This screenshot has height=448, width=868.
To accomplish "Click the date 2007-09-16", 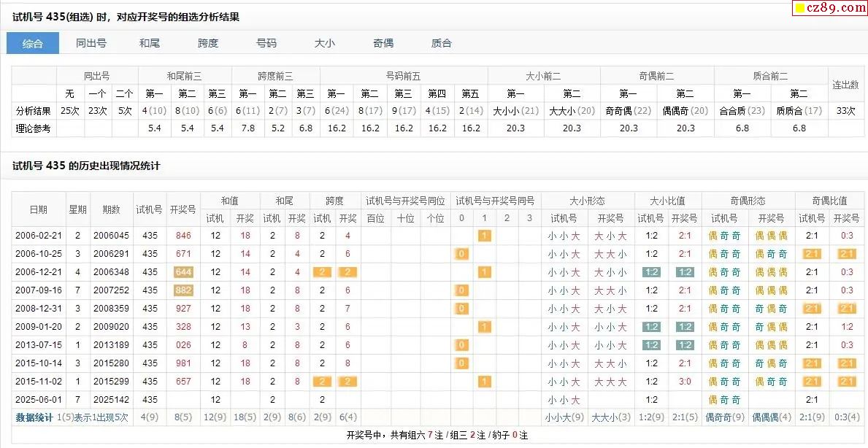I will pos(39,290).
